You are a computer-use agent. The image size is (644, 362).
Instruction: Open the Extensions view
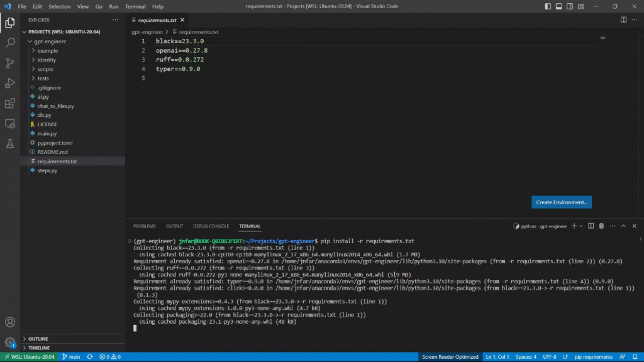[x=10, y=103]
